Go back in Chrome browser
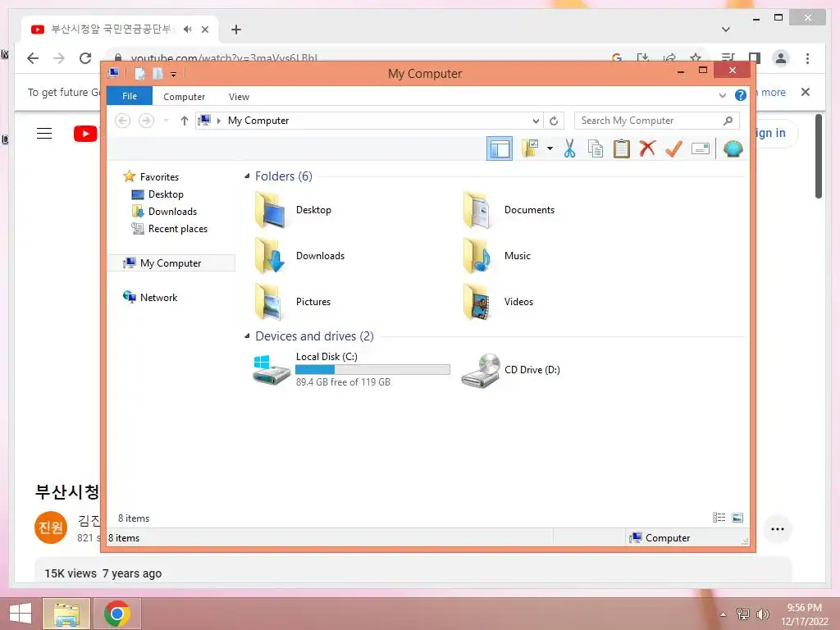 click(x=33, y=58)
